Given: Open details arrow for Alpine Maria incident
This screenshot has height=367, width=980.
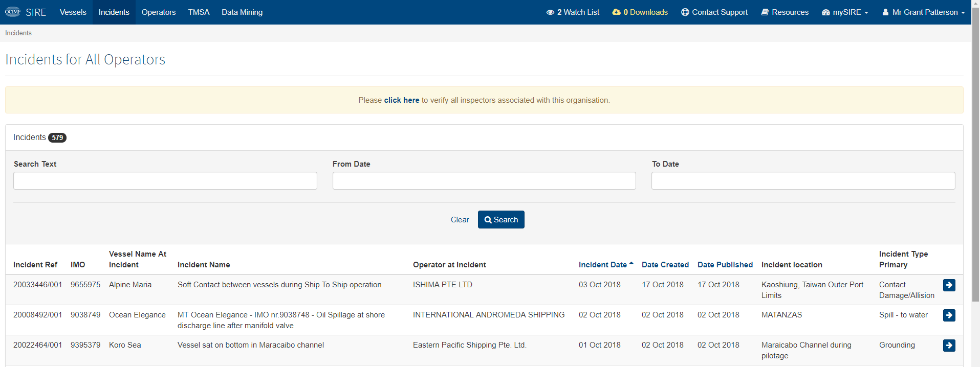Looking at the screenshot, I should click(949, 285).
